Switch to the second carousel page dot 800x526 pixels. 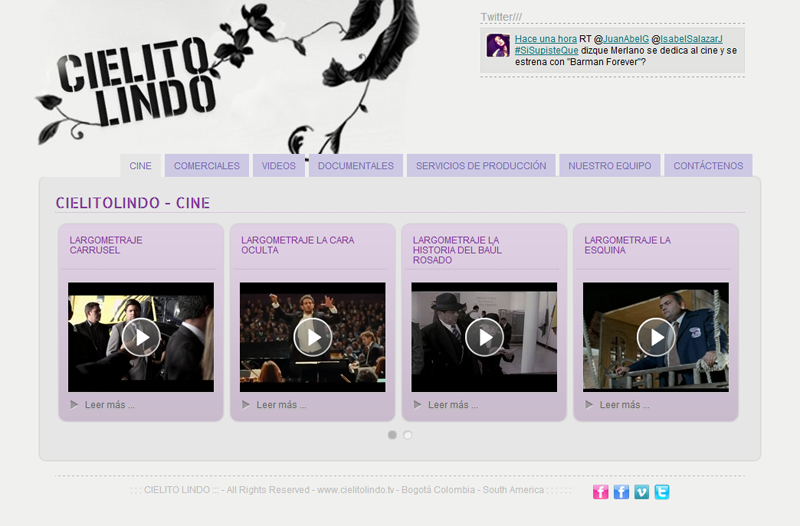407,435
